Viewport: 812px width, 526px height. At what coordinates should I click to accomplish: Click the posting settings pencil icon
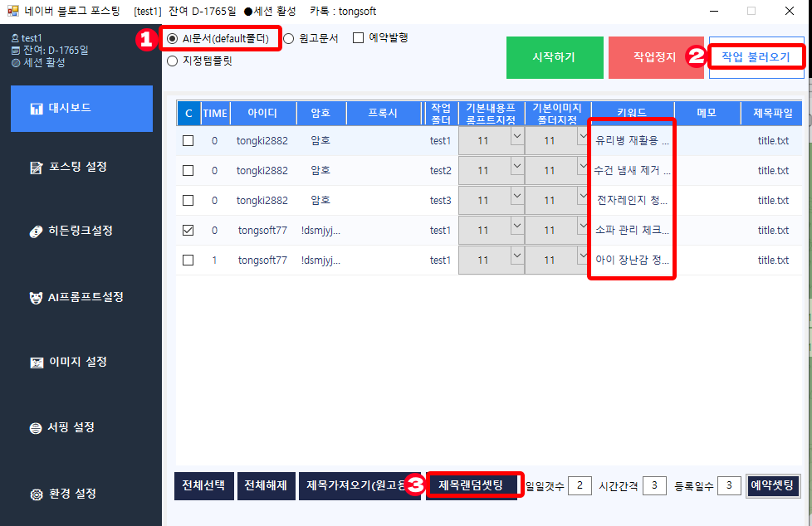coord(37,168)
